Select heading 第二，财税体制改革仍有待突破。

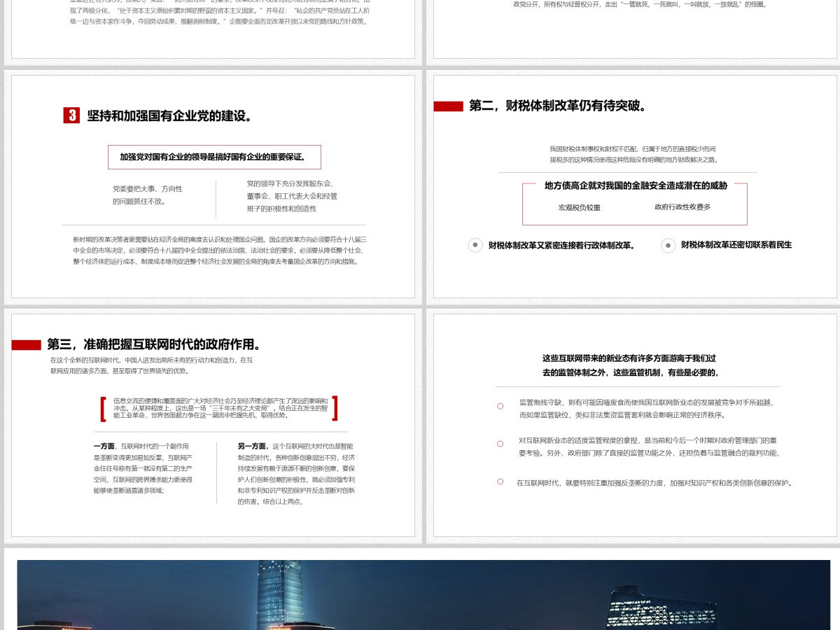coord(558,106)
